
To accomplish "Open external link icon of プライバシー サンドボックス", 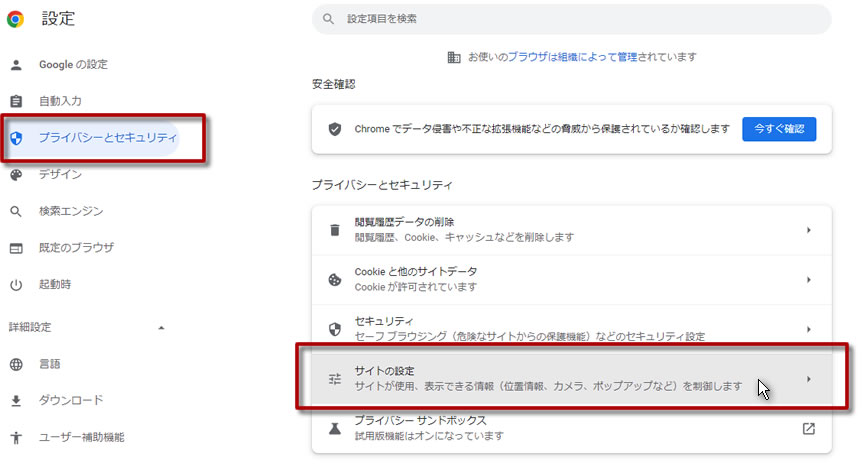I will point(808,429).
